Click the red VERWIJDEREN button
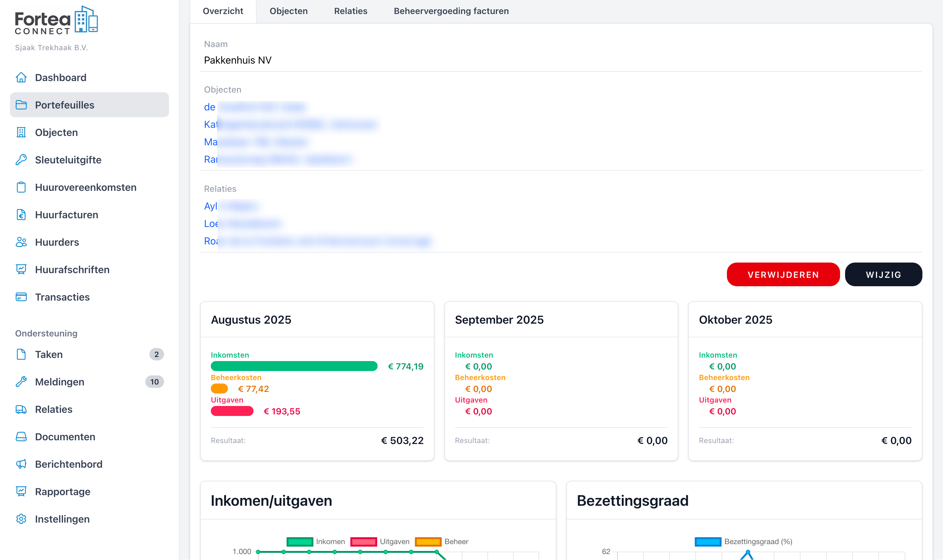 click(x=783, y=274)
